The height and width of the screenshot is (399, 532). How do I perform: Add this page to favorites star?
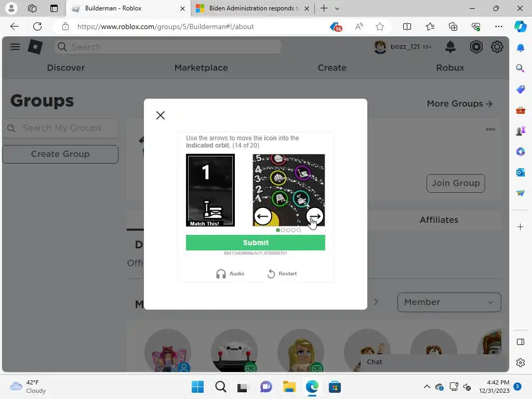pyautogui.click(x=380, y=26)
